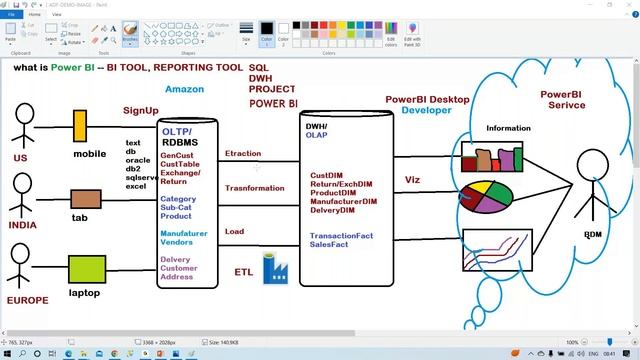Select the Color picker eyedropper
This screenshot has width=640, height=360.
pyautogui.click(x=104, y=40)
